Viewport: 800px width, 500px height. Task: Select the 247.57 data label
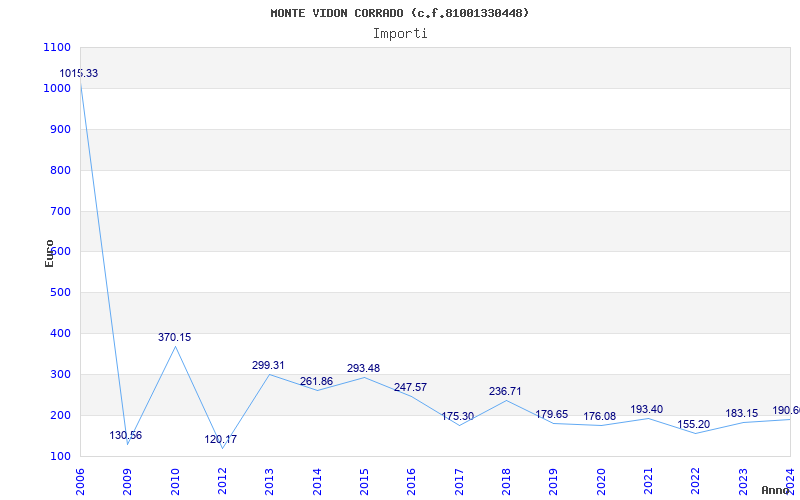pyautogui.click(x=410, y=387)
